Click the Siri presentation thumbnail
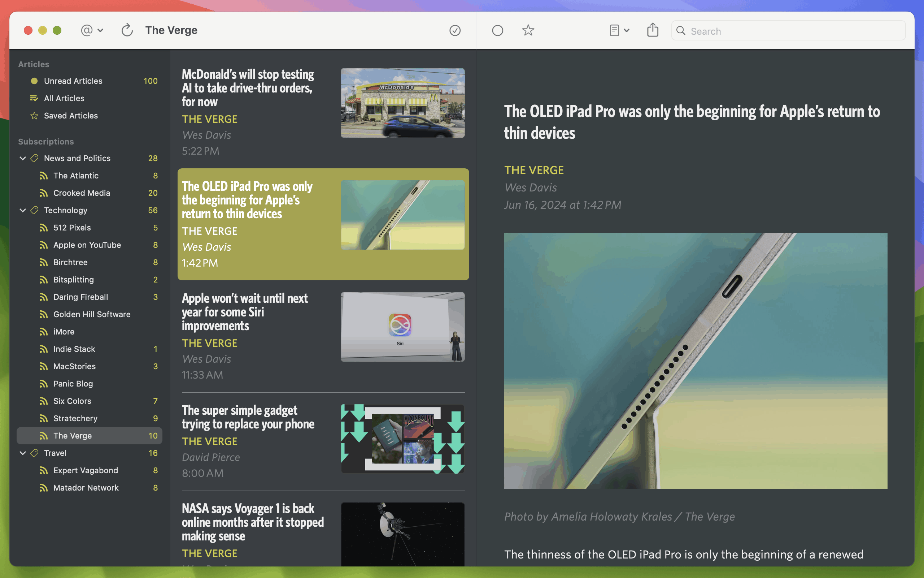924x578 pixels. pos(402,327)
